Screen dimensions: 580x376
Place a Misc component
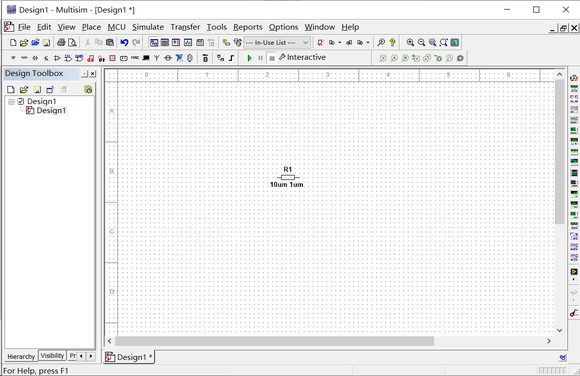tap(135, 58)
